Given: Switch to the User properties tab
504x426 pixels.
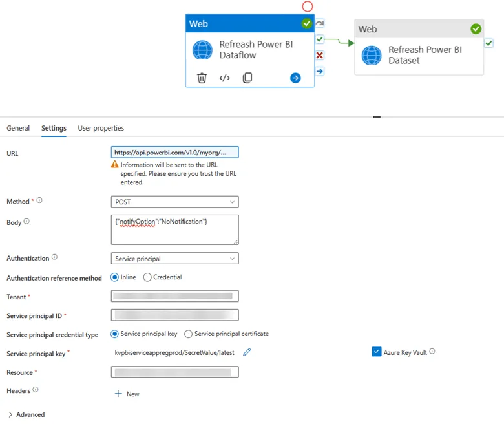Looking at the screenshot, I should (101, 128).
